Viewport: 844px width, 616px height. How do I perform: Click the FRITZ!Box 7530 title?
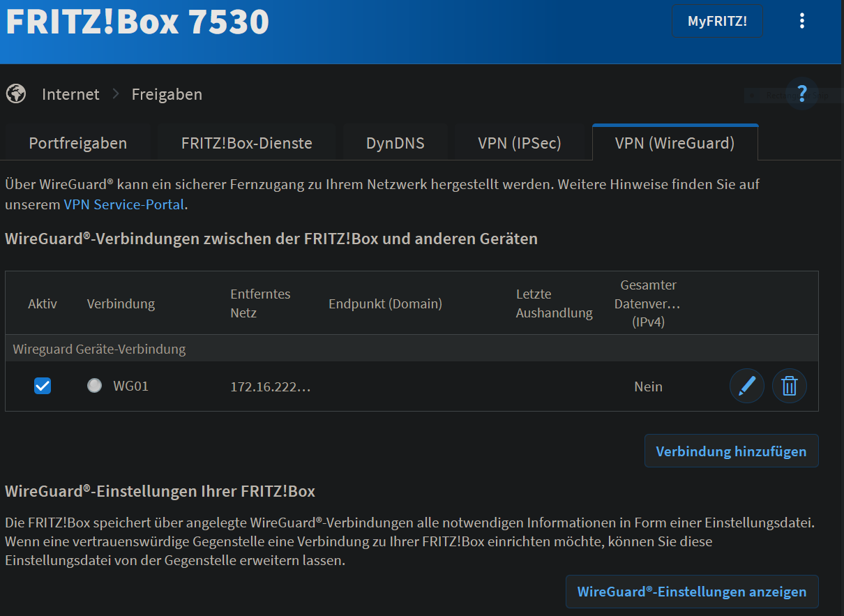tap(137, 21)
